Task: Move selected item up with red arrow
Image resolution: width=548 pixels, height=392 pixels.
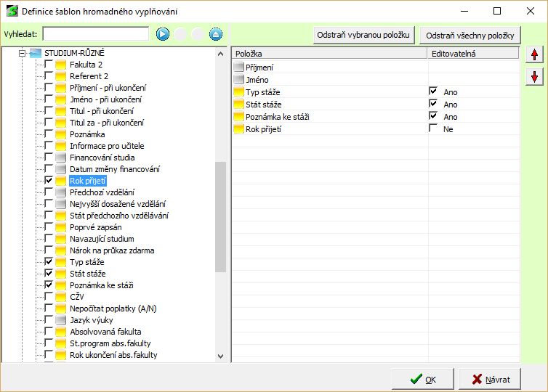Action: 534,55
